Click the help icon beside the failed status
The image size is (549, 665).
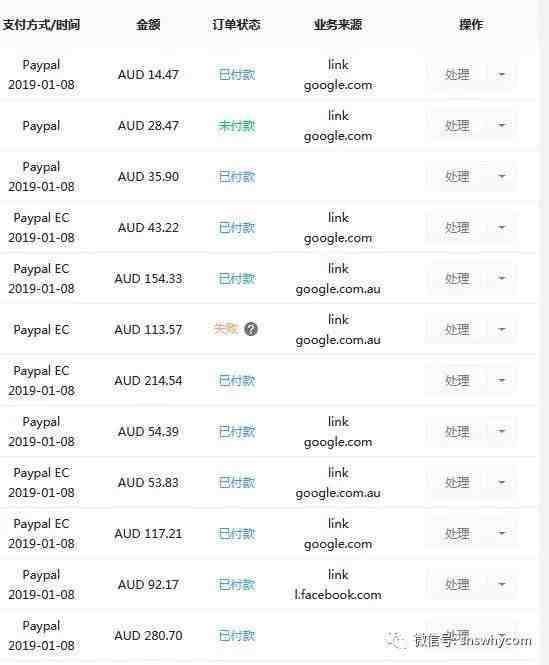(251, 329)
